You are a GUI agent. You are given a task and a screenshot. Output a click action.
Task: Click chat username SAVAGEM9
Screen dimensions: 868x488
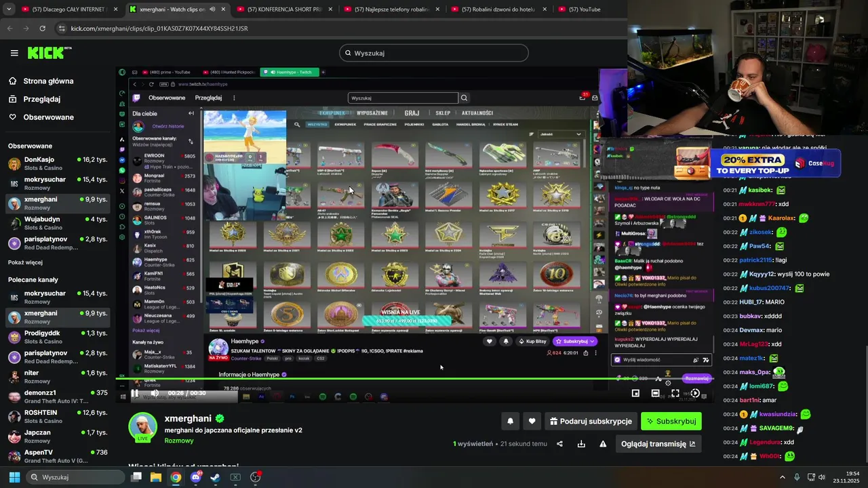[x=776, y=428]
